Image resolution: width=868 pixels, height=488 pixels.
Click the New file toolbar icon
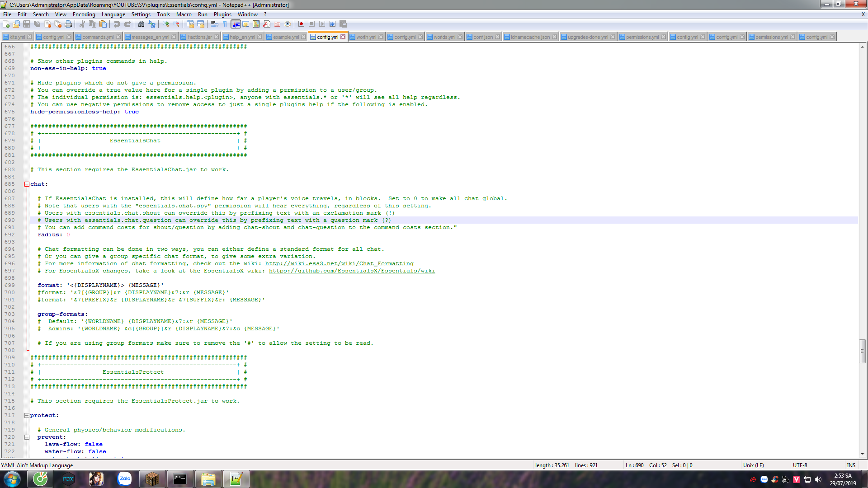coord(6,24)
